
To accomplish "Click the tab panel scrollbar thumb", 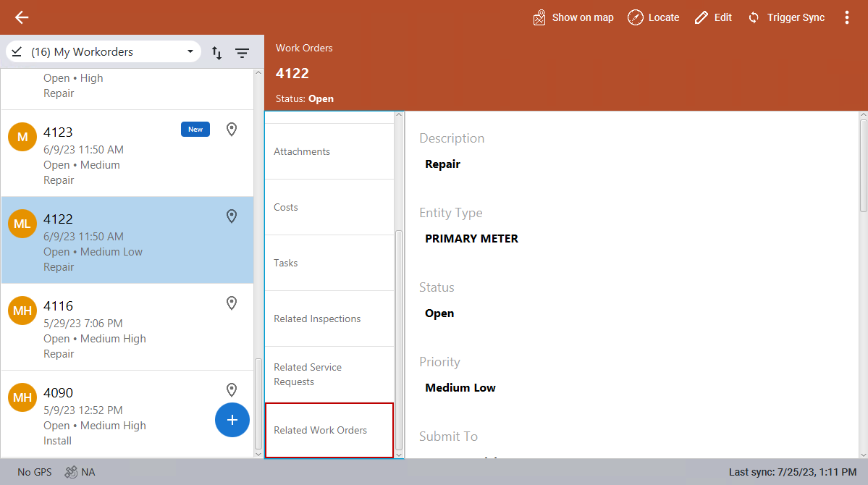I will (x=399, y=340).
